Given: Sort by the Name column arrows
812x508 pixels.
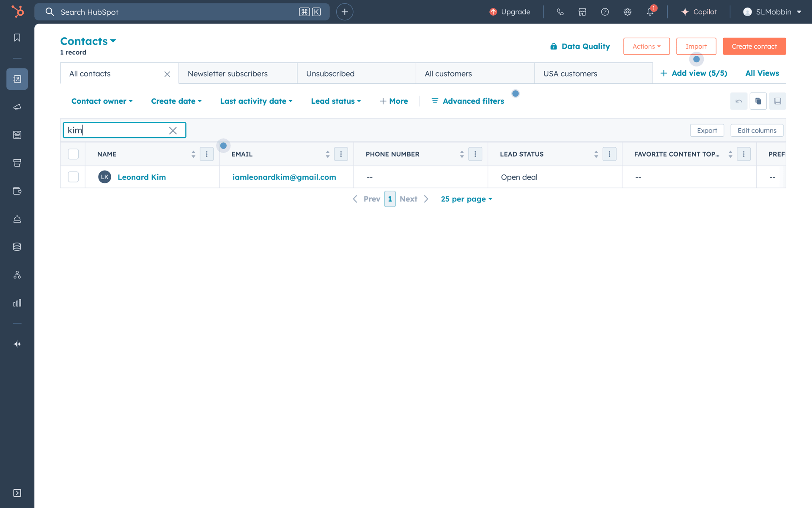Looking at the screenshot, I should pos(193,154).
